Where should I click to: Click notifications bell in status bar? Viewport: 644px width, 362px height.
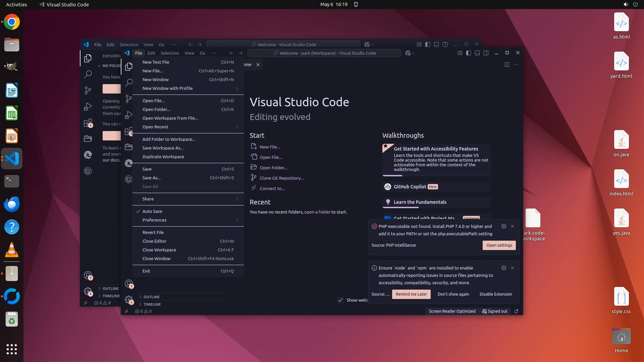click(516, 311)
